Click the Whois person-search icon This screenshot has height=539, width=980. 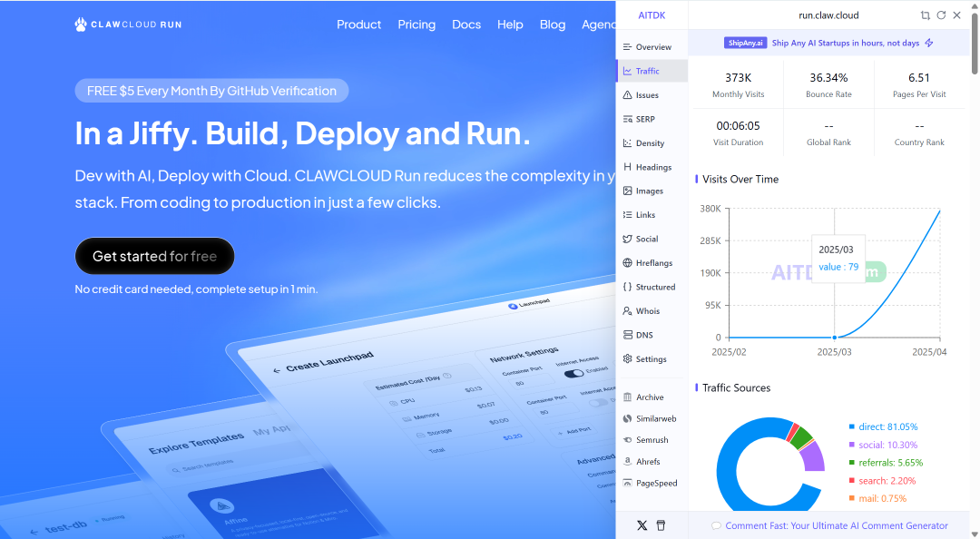[x=628, y=310]
